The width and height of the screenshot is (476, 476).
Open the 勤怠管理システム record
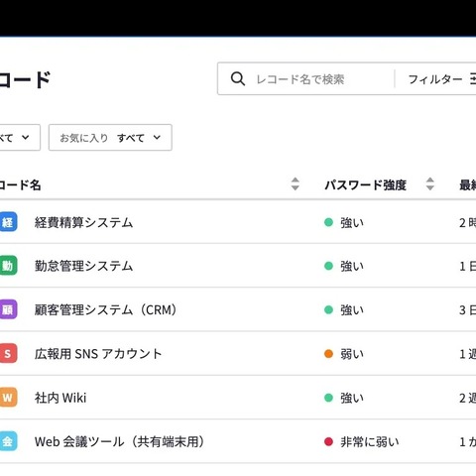tap(83, 266)
